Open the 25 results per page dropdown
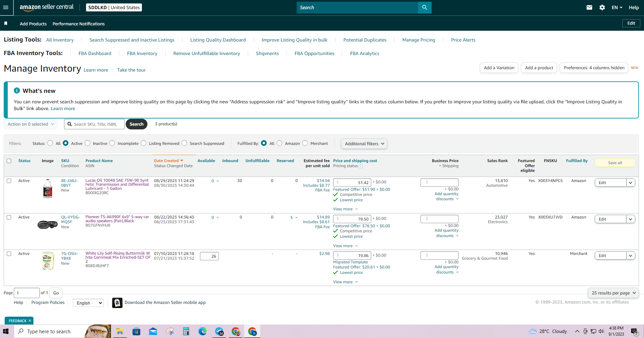Screen dimensions: 644x338 coord(613,293)
